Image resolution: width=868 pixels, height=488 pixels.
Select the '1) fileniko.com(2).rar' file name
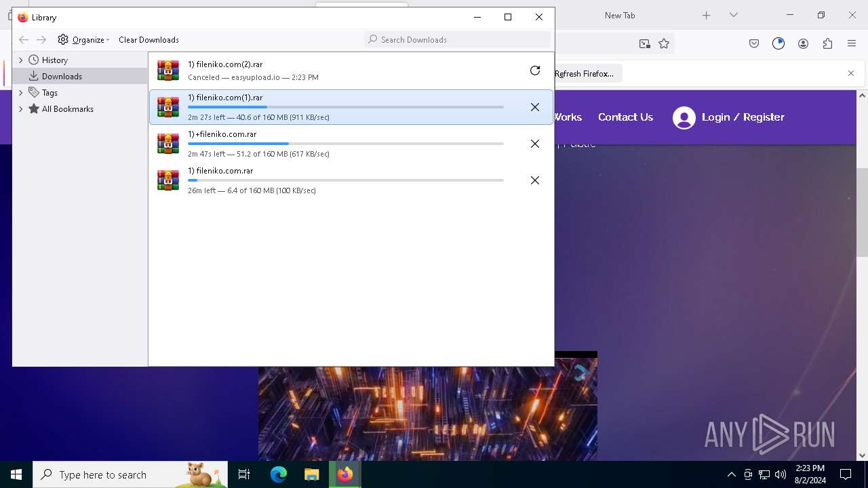[225, 64]
